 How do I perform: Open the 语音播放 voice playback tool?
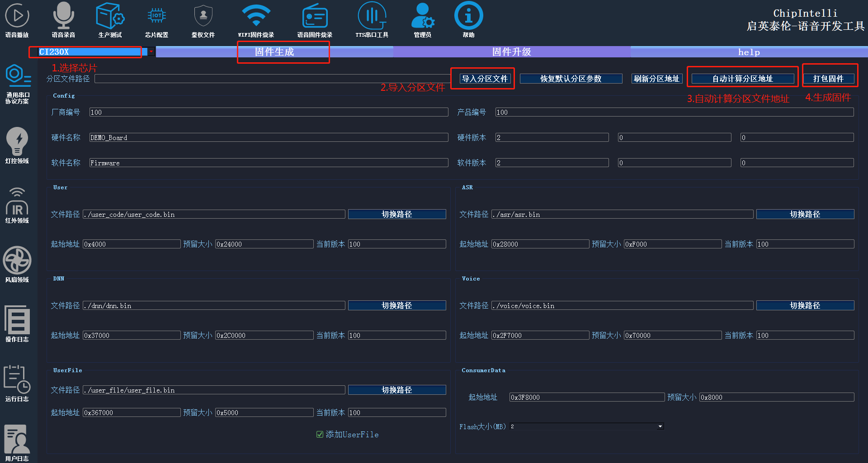pos(17,20)
